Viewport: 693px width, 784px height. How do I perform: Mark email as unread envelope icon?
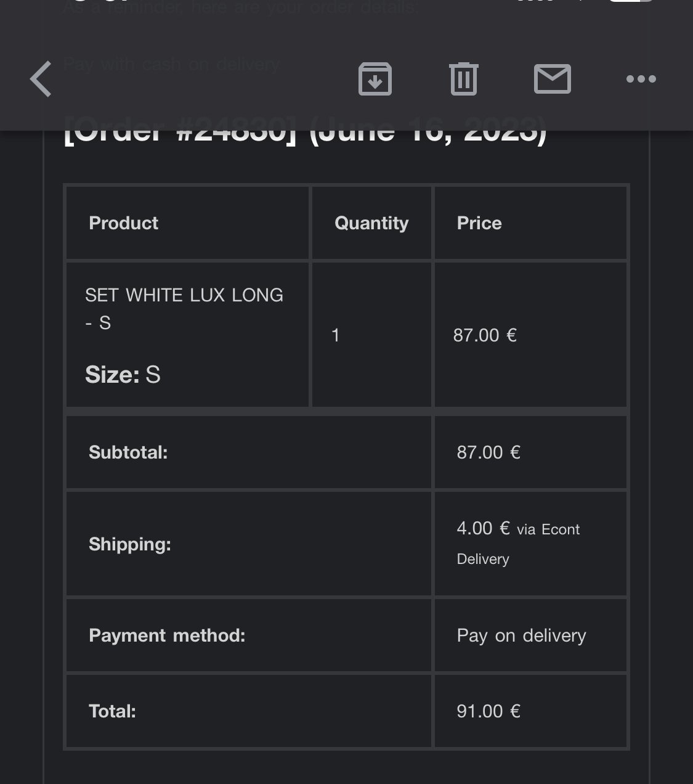pos(552,79)
